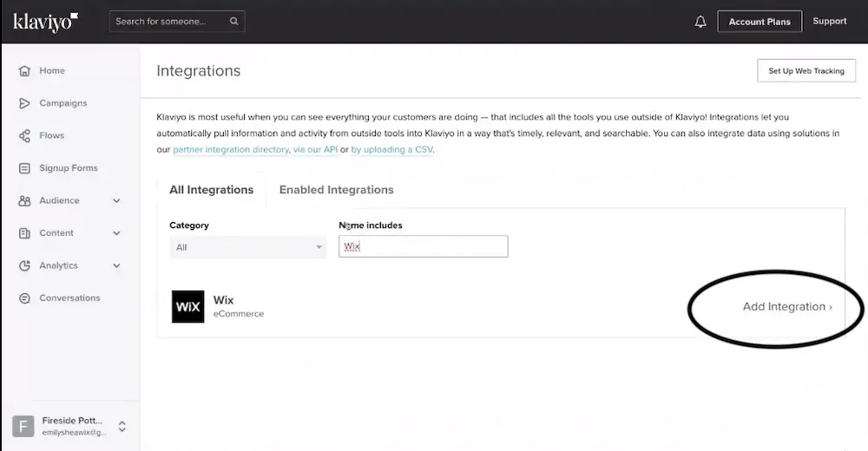This screenshot has width=868, height=451.
Task: Open the Category dropdown
Action: (248, 247)
